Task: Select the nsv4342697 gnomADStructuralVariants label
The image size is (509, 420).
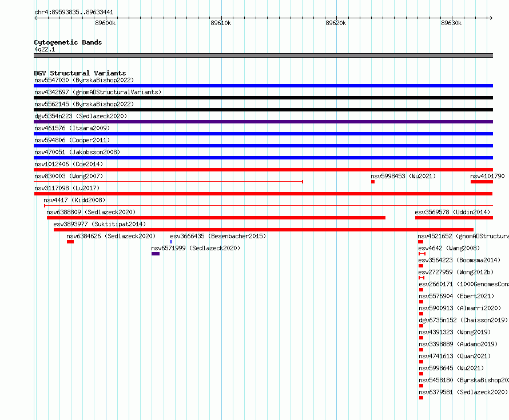Action: coord(98,92)
